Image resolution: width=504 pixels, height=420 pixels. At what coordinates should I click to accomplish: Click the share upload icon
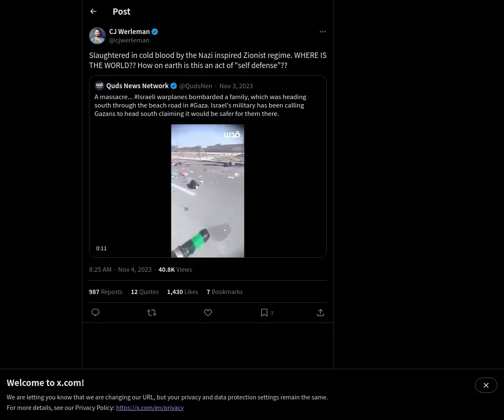pos(320,312)
